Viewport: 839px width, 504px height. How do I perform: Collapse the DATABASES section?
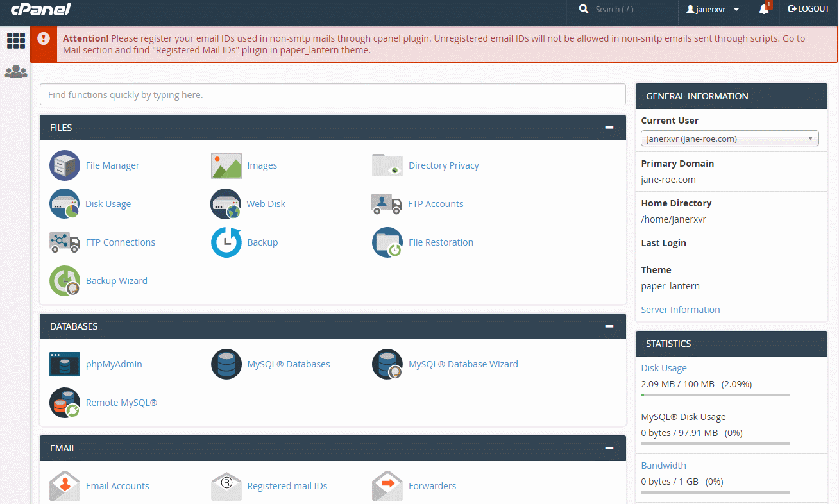pyautogui.click(x=609, y=326)
